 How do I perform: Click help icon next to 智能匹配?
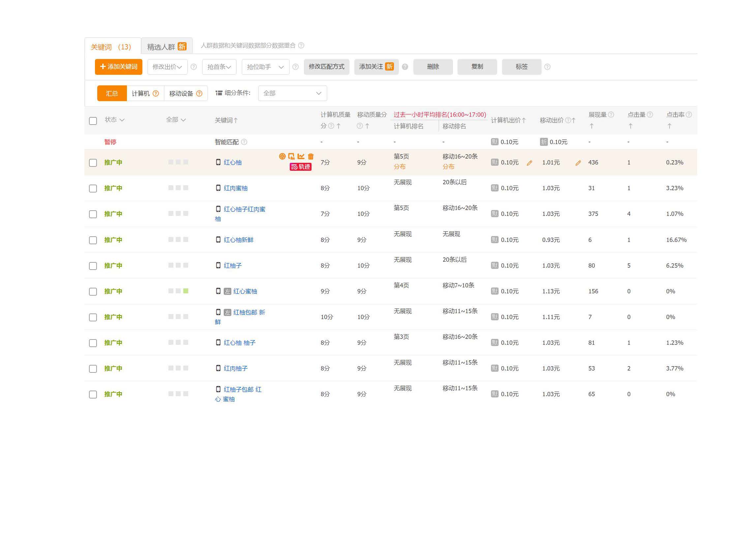(244, 142)
